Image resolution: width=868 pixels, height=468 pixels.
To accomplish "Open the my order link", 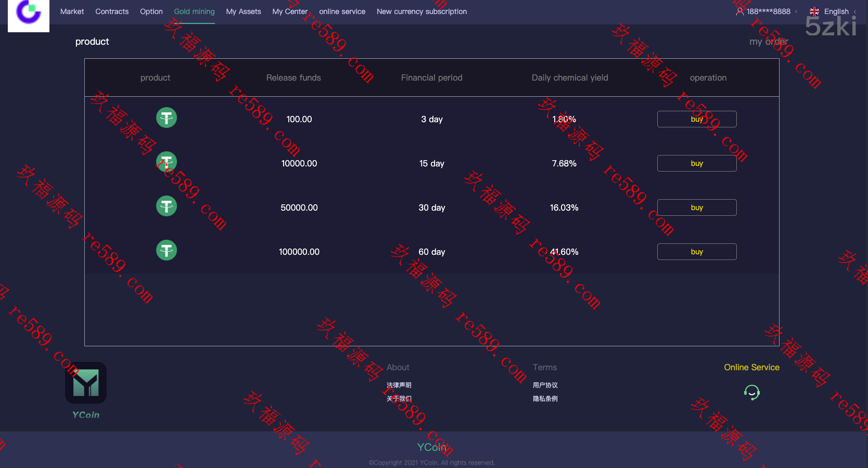I will click(768, 42).
